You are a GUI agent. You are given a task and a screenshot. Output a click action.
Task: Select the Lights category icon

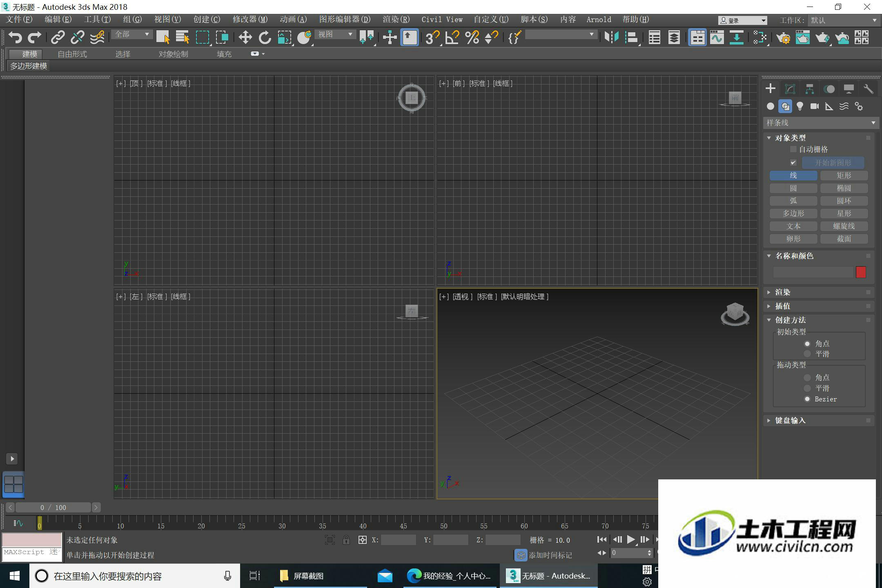tap(800, 107)
